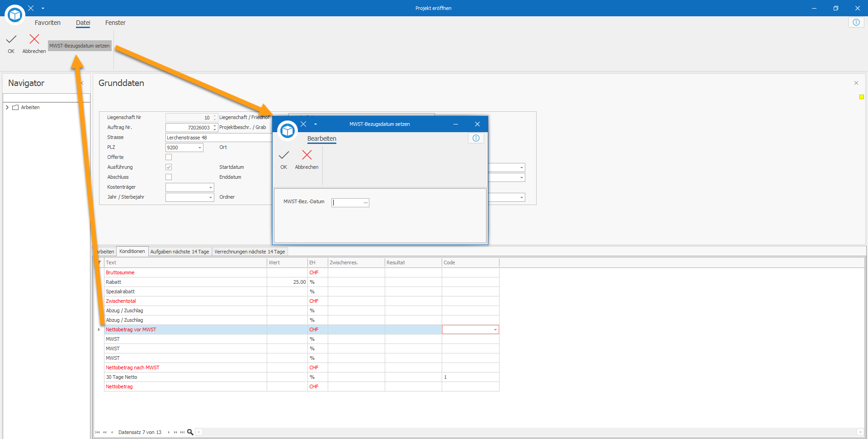The image size is (868, 439).
Task: Click the Strasse field with Lerchenstrasse 48
Action: [219, 138]
